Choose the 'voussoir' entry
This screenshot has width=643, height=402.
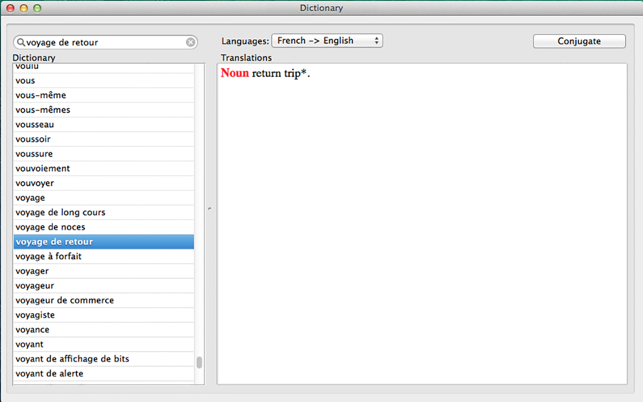[104, 139]
